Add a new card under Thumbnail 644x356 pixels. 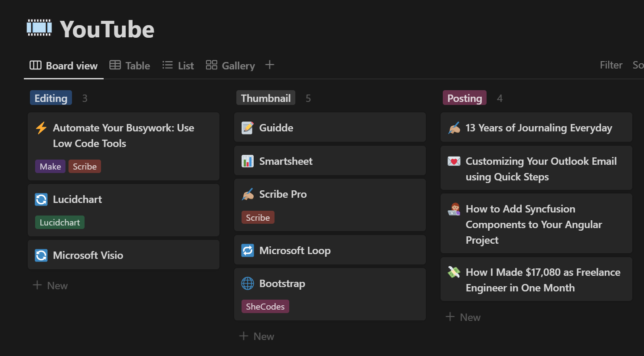click(x=257, y=336)
